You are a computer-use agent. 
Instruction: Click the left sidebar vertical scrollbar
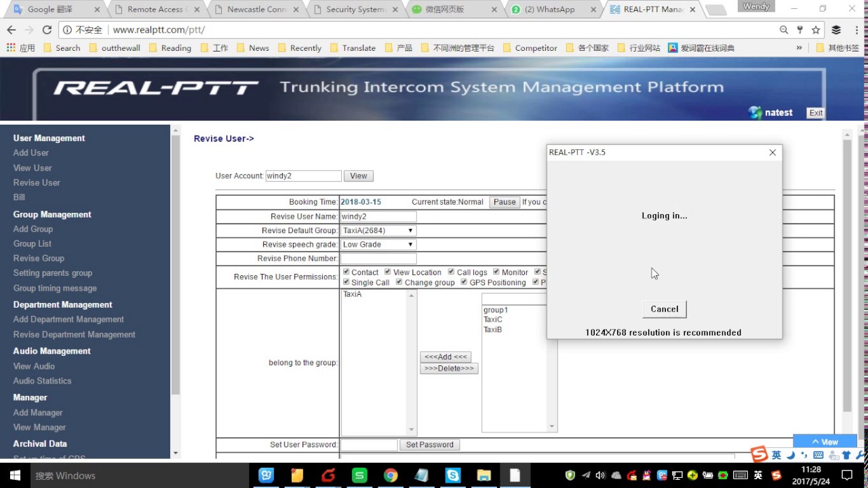176,290
